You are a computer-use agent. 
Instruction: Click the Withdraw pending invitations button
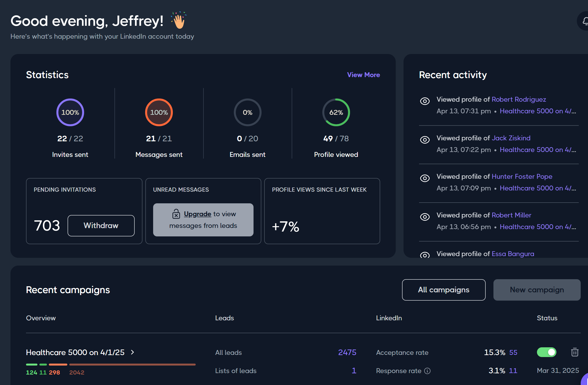click(101, 225)
